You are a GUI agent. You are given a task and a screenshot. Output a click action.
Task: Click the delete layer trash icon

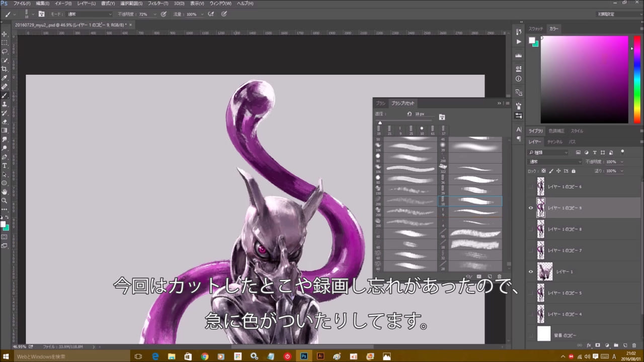tap(634, 345)
